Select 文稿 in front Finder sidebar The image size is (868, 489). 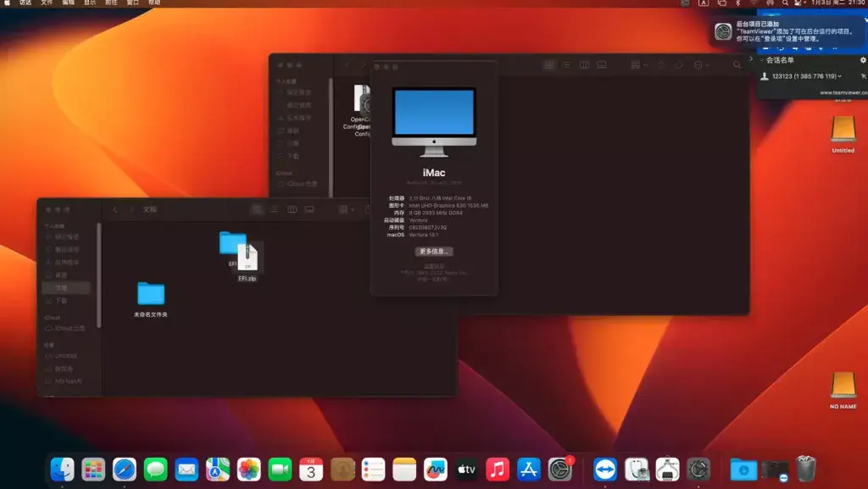[x=66, y=287]
